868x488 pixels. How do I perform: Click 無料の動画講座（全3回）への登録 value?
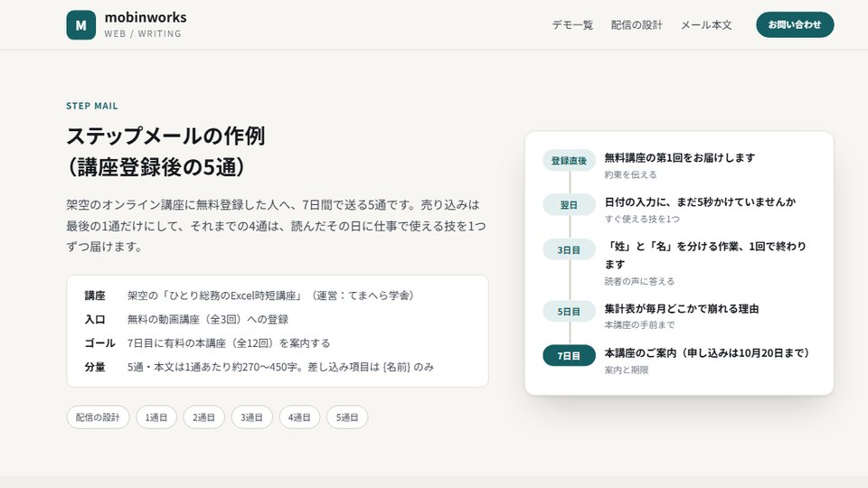tap(208, 319)
